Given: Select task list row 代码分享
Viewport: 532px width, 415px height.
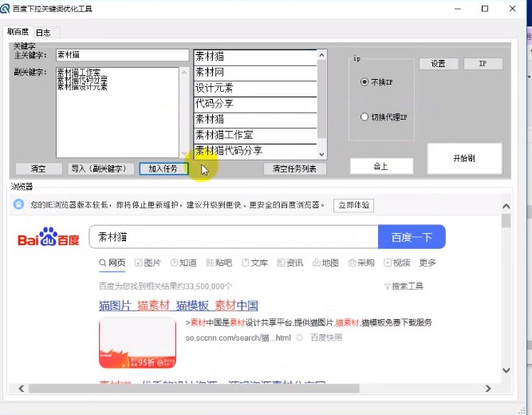Looking at the screenshot, I should pyautogui.click(x=255, y=104).
